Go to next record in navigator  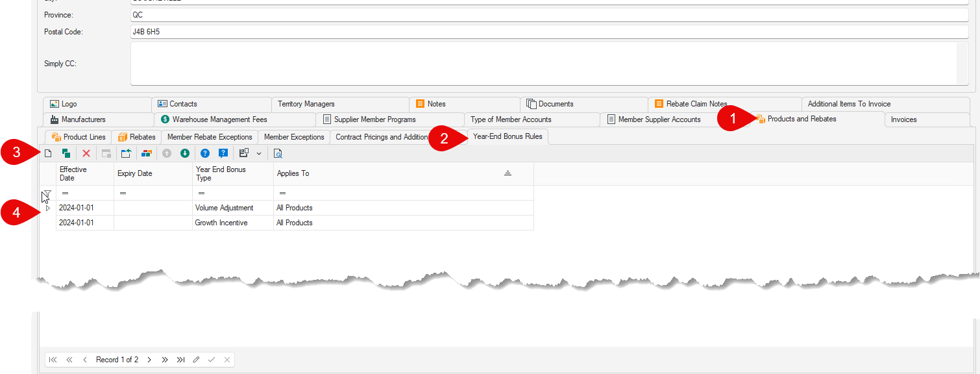149,360
